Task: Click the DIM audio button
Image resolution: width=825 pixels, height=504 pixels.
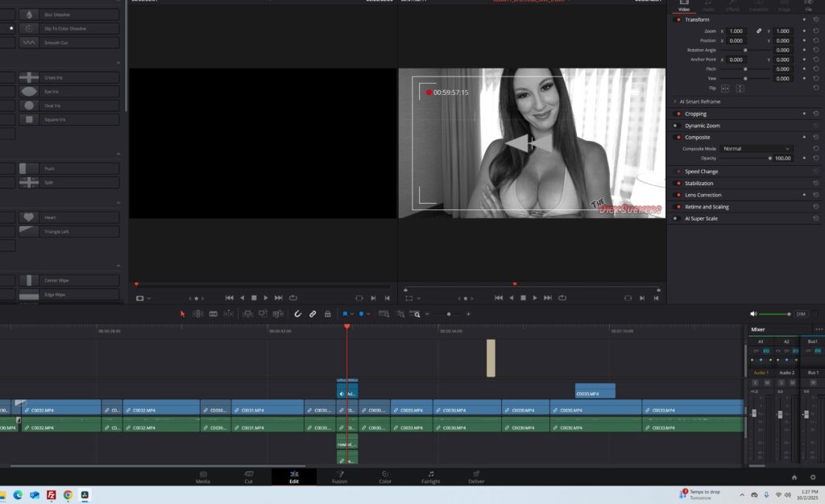Action: click(x=801, y=314)
